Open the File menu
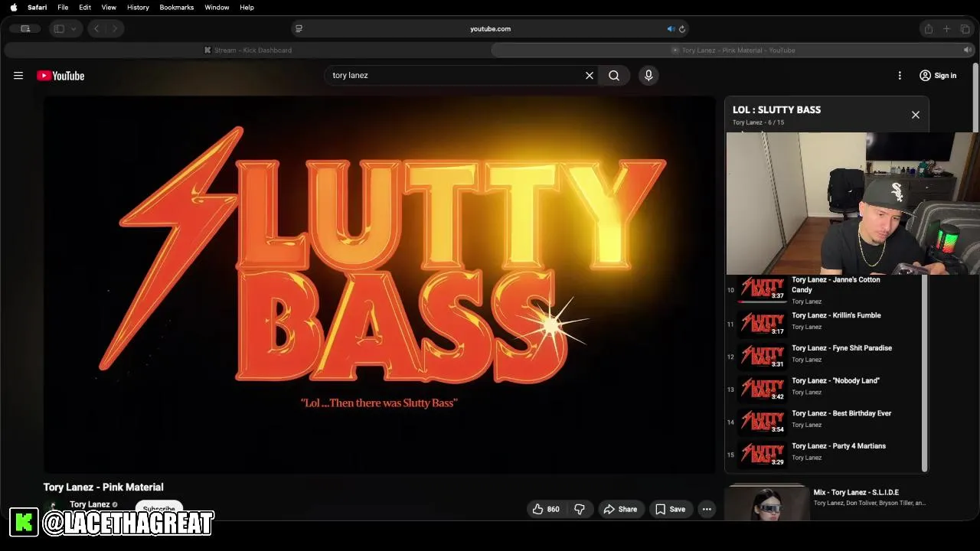Image resolution: width=980 pixels, height=551 pixels. (x=63, y=7)
